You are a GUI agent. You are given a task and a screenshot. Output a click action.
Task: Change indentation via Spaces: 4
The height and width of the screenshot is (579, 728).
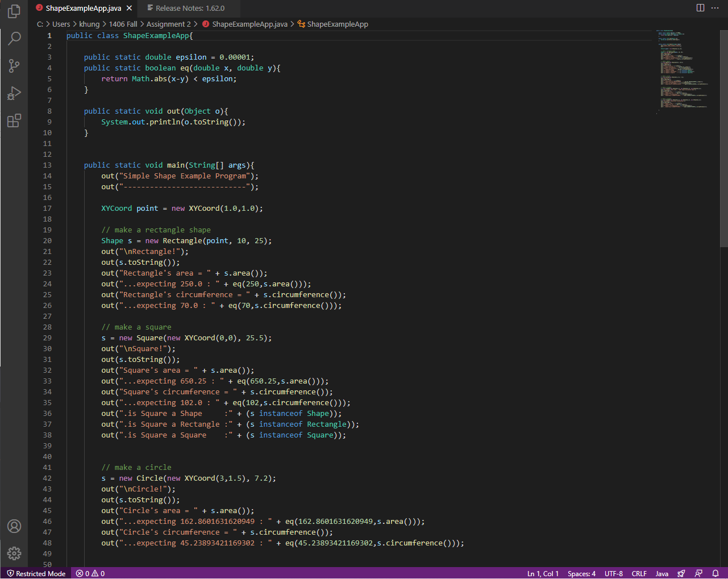tap(581, 573)
